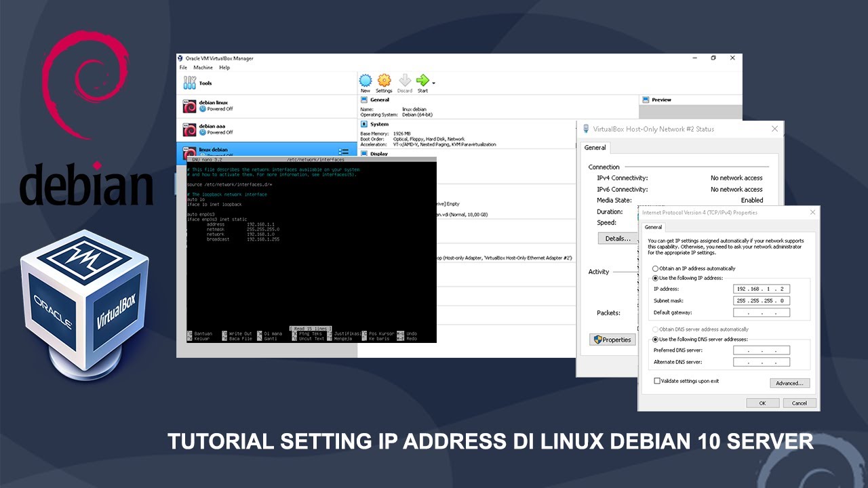Click '^G Bantuan' shortcut in nano
Image resolution: width=868 pixels, height=488 pixels.
200,333
